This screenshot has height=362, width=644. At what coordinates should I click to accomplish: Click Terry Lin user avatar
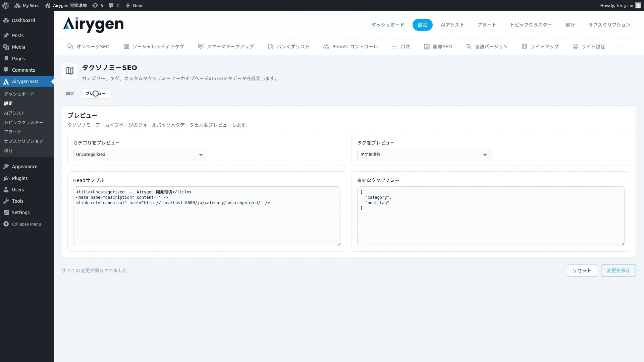tap(638, 5)
